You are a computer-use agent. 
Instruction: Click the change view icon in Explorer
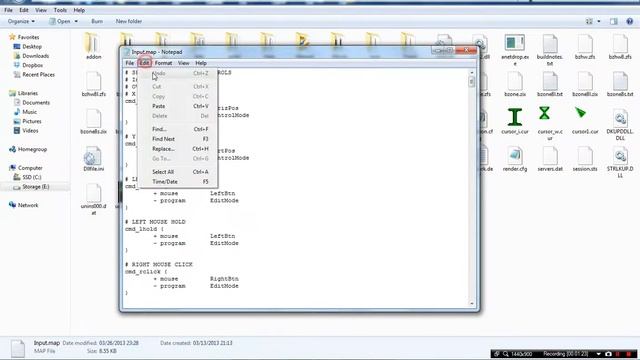pyautogui.click(x=589, y=21)
